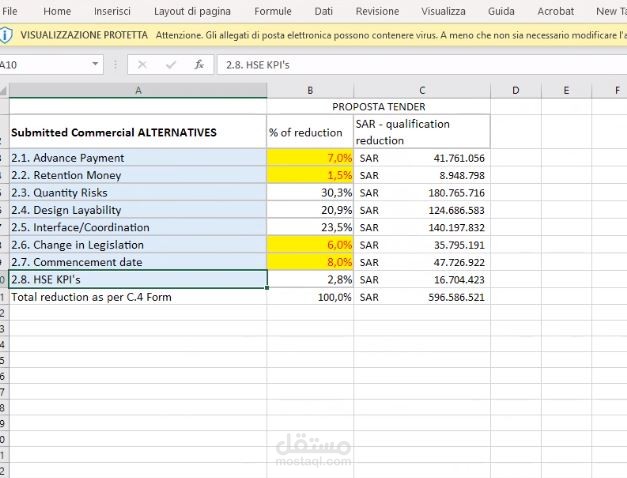627x478 pixels.
Task: Select the 8.948.798 amount cell
Action: tap(422, 175)
